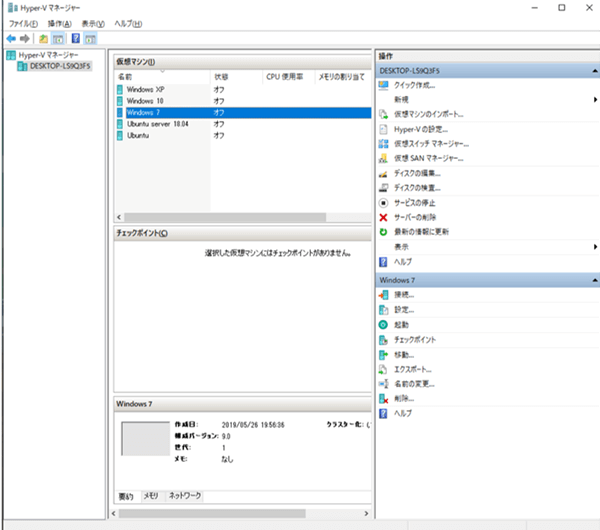Open the ファイル(F) menu
Screen dimensions: 600x530
pyautogui.click(x=23, y=24)
